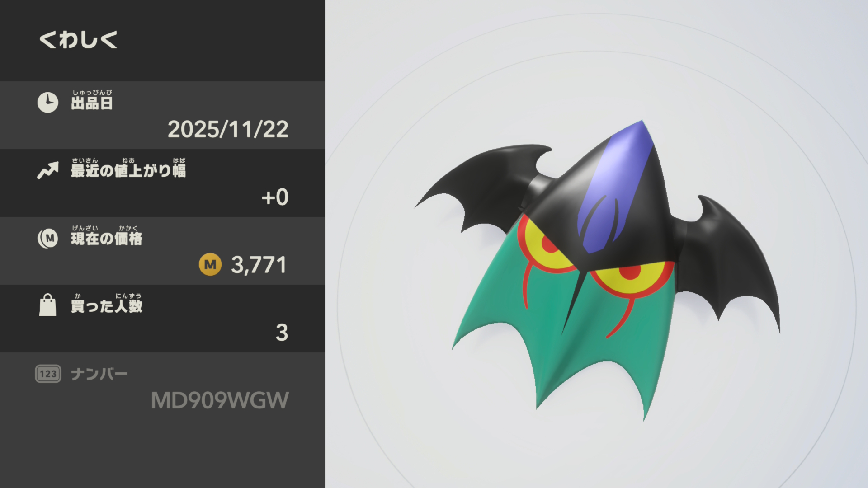Click the item code MD909WGW
Screen dimensions: 868x488
(220, 400)
